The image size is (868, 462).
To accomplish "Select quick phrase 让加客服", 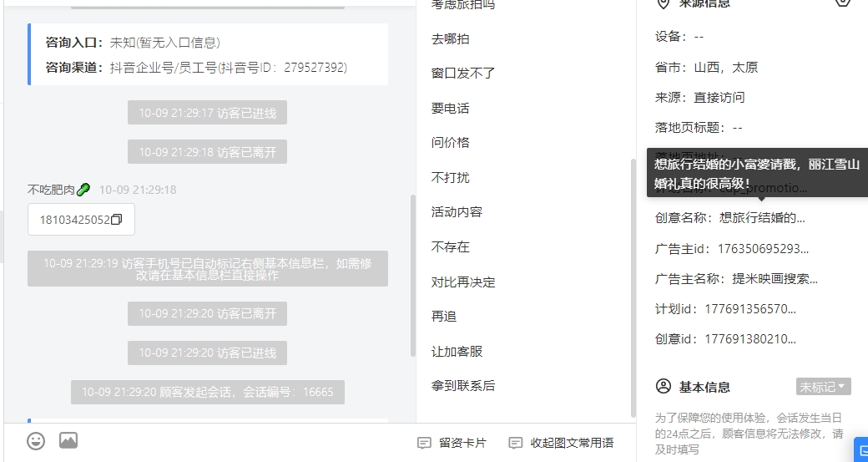I will [457, 352].
